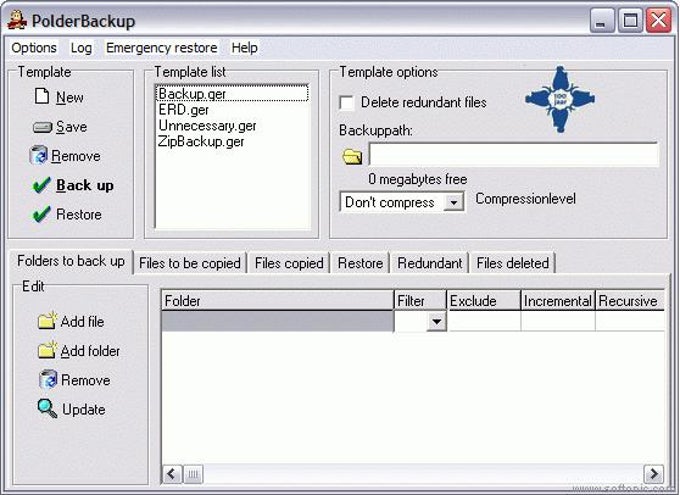Select Unnecessary.ger in the template list

click(x=232, y=126)
